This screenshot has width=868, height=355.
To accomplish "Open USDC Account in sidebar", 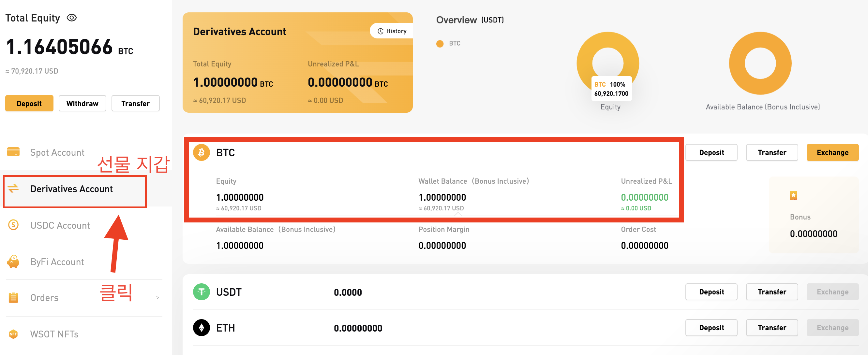I will (60, 225).
